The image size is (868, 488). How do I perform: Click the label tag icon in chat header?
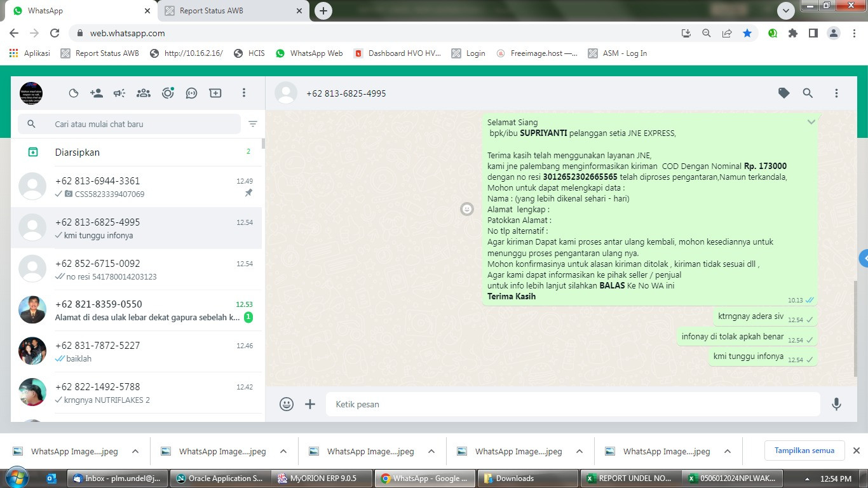click(784, 93)
